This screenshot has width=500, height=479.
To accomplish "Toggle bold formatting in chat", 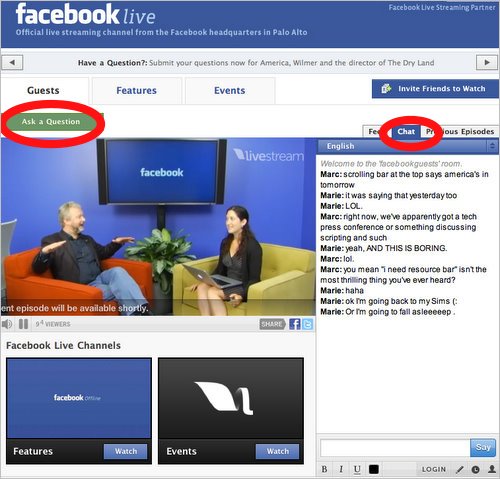I will (324, 469).
